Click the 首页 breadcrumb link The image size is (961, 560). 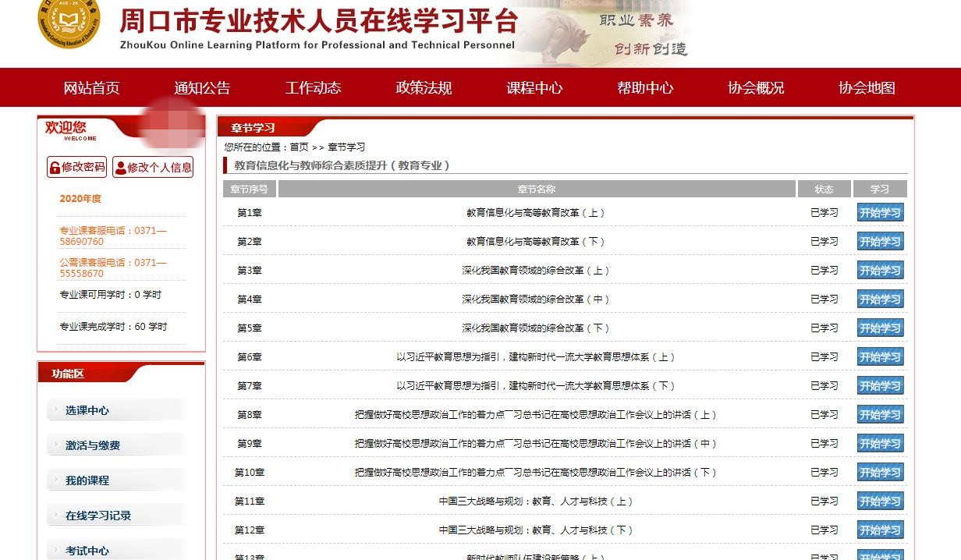click(x=299, y=147)
